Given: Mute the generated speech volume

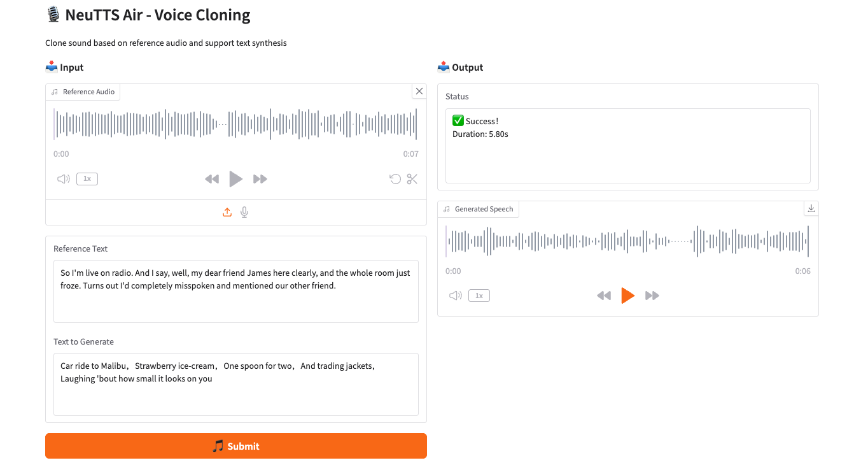Looking at the screenshot, I should 456,296.
